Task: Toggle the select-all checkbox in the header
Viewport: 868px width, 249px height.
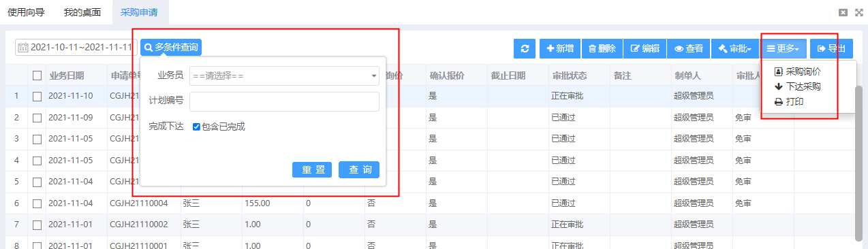Action: click(37, 76)
